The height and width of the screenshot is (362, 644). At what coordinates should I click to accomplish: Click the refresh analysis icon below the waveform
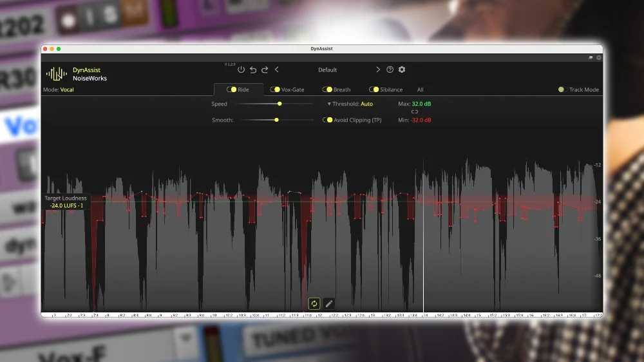point(314,303)
